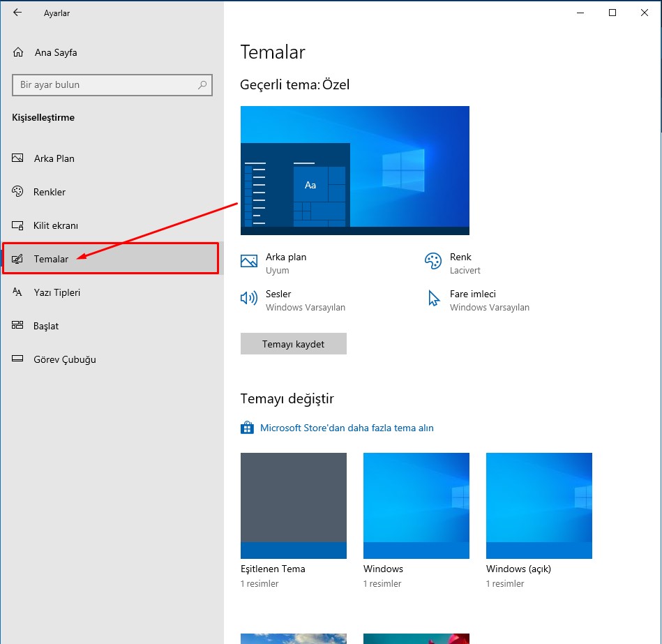Click the Microsoft Store bag icon
This screenshot has width=662, height=644.
[x=248, y=428]
